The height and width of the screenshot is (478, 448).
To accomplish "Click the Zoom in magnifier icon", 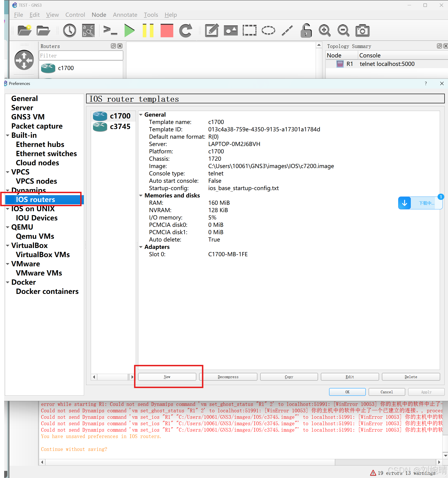I will pos(324,31).
